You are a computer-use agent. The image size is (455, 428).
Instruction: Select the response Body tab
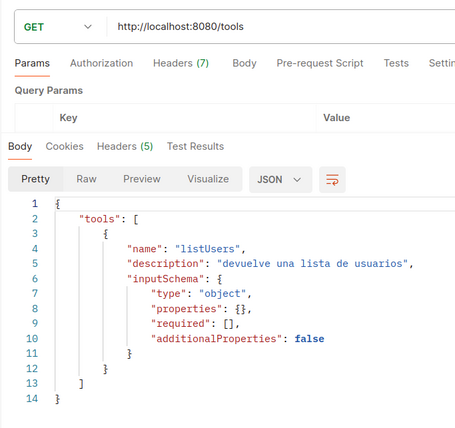pos(20,146)
